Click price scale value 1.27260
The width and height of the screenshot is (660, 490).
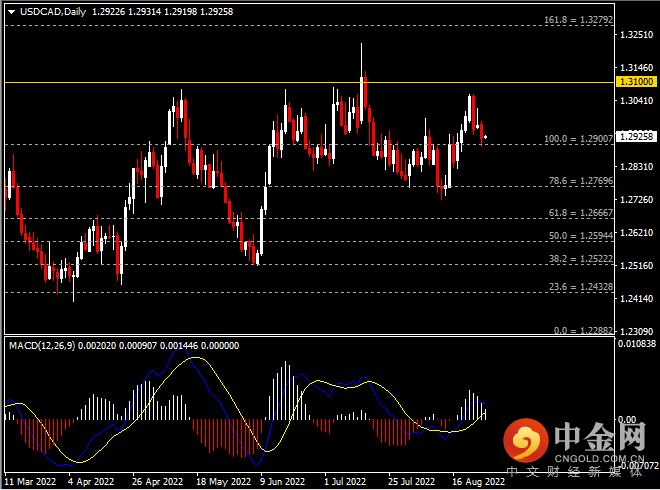636,200
